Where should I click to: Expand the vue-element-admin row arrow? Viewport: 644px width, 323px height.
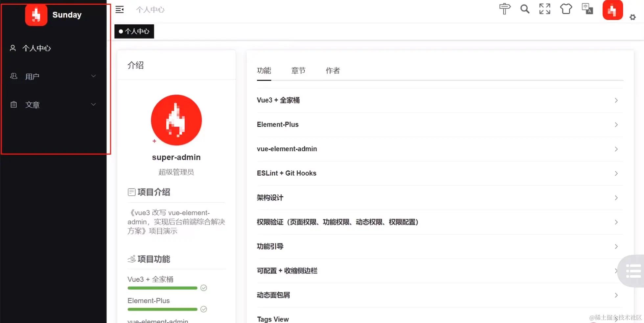point(616,149)
